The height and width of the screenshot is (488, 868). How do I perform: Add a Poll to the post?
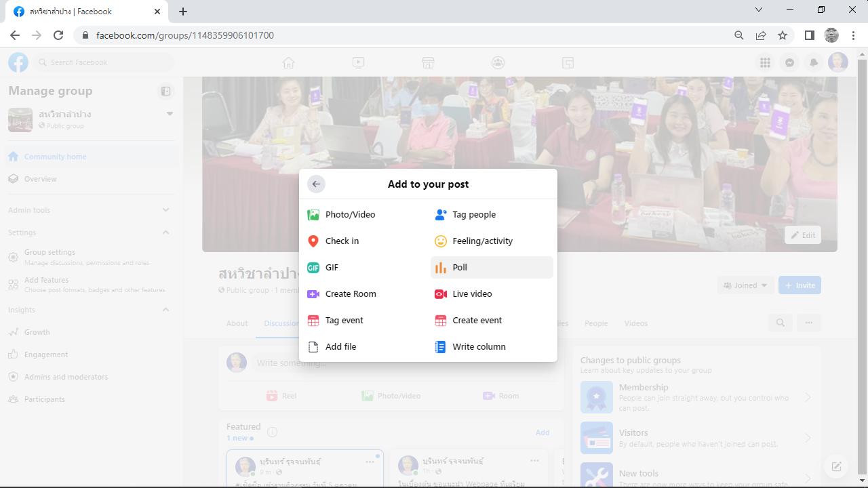tap(492, 268)
